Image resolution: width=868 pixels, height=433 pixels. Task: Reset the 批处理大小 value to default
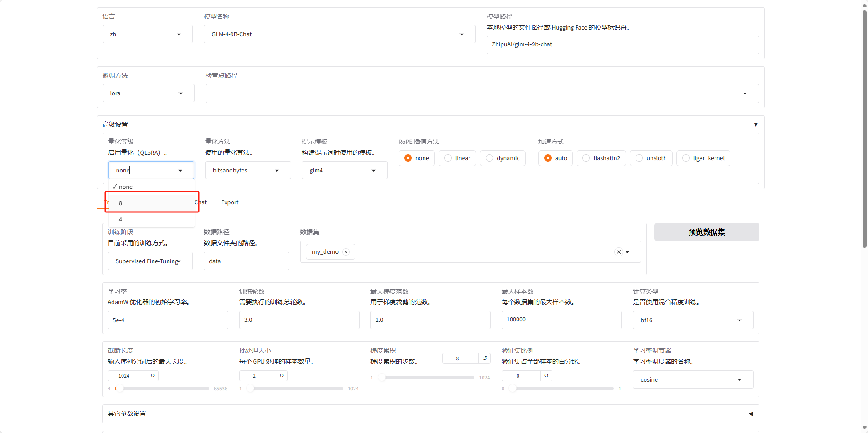click(282, 376)
